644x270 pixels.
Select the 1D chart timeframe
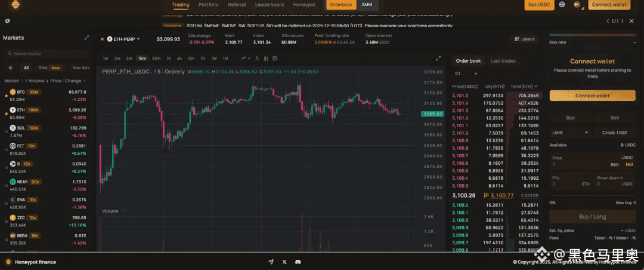(x=203, y=59)
